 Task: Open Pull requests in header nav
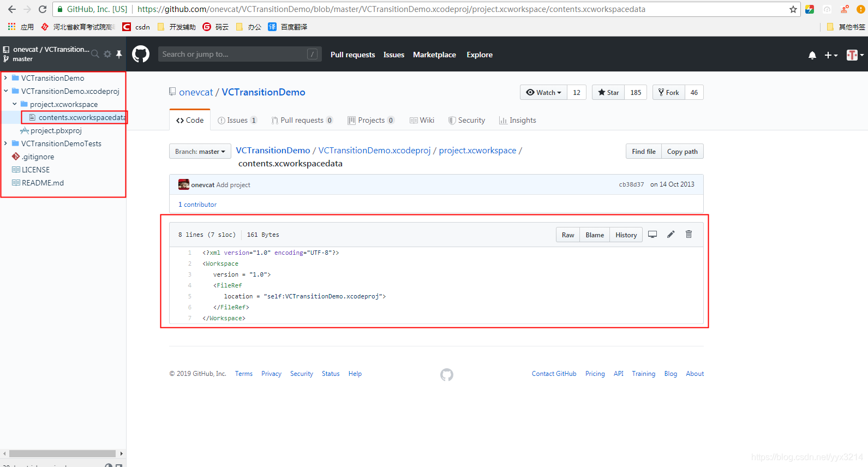352,55
